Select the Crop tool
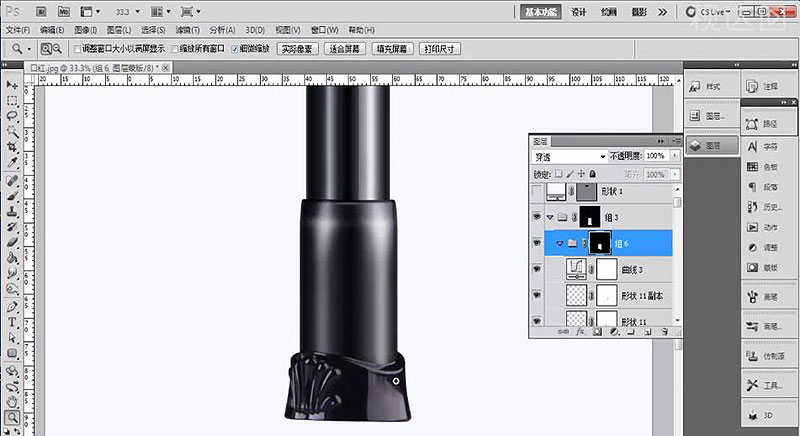Viewport: 800px width, 436px height. (12, 147)
